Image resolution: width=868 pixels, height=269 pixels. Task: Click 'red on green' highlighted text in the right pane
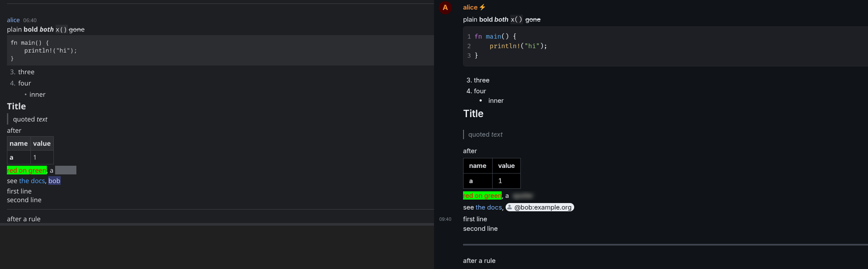point(482,196)
